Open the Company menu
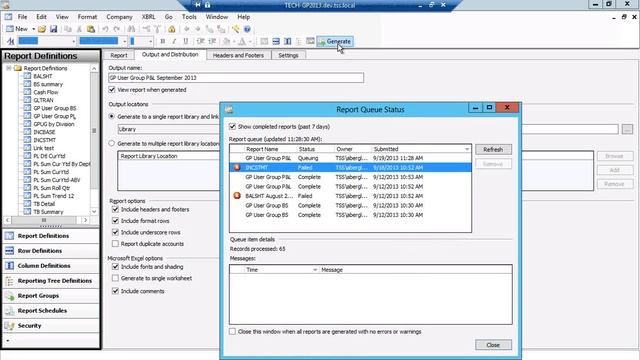Screen dimensions: 640x360 119,17
